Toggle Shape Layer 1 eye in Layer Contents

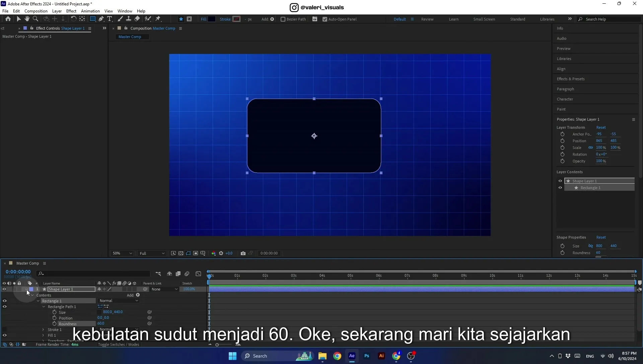[x=560, y=181]
